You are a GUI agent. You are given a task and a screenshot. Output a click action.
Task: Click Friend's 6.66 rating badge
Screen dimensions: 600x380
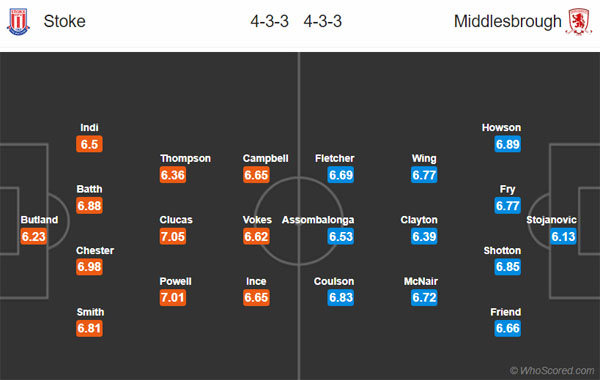508,328
